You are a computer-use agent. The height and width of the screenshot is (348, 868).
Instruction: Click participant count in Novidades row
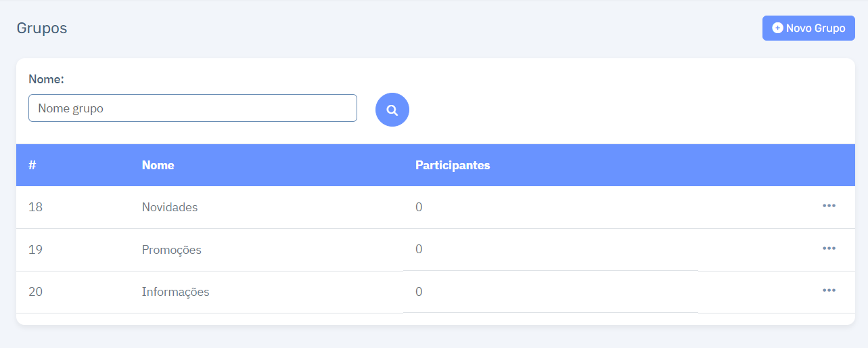[x=419, y=207]
